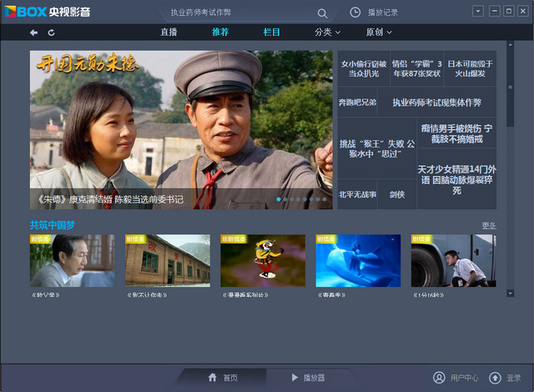Image resolution: width=534 pixels, height=392 pixels.
Task: Open play history clock icon
Action: coord(355,13)
